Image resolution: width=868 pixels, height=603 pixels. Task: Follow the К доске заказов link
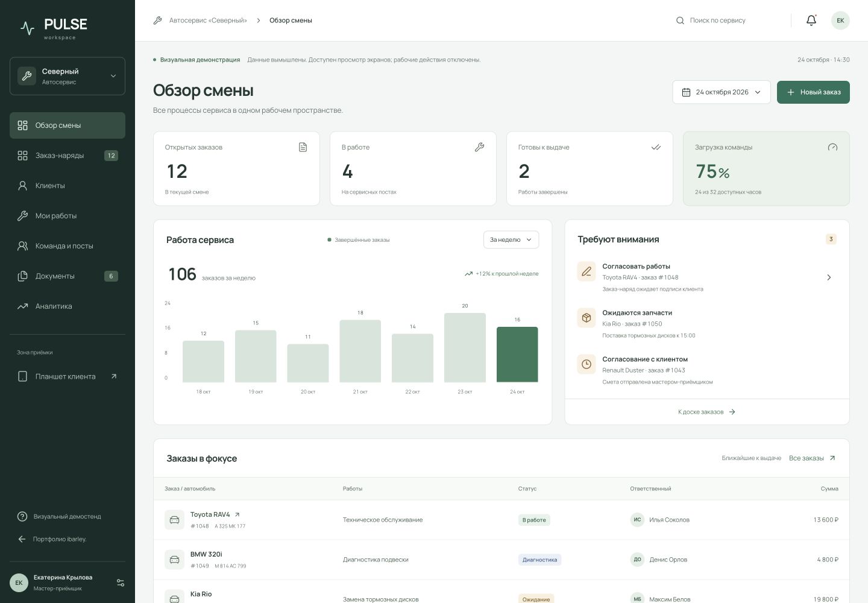[706, 412]
